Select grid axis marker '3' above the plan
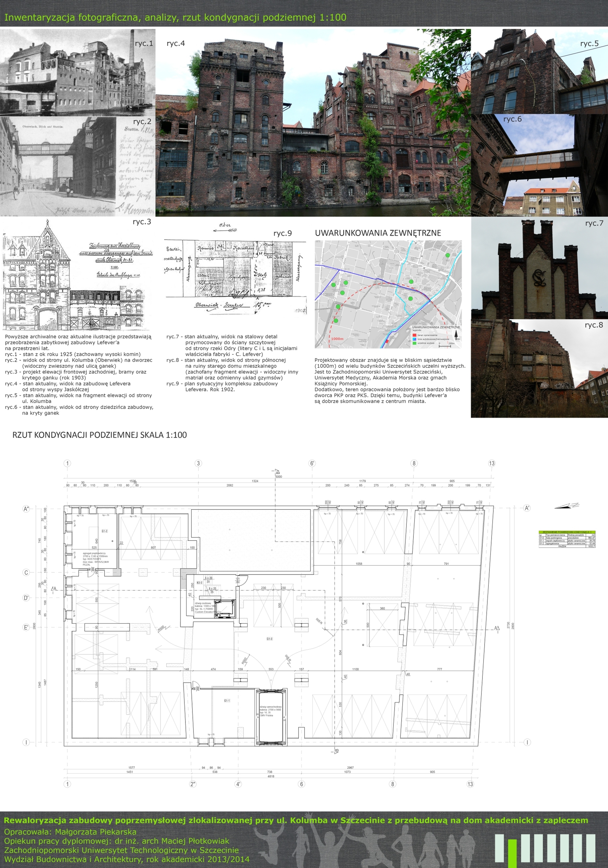This screenshot has width=608, height=868. tap(198, 463)
